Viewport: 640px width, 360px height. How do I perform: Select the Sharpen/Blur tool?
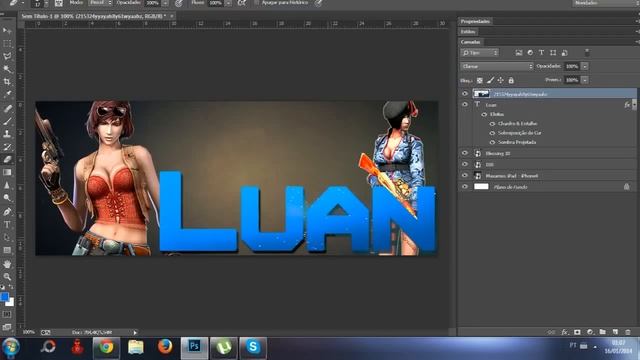7,185
